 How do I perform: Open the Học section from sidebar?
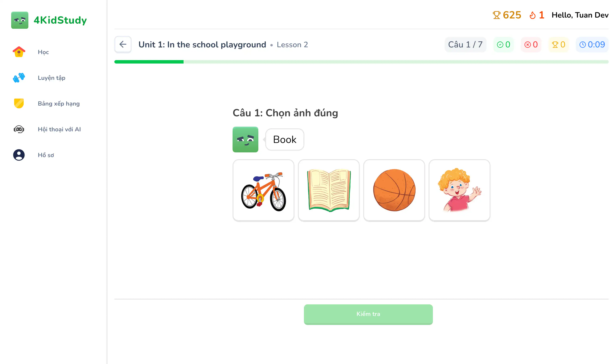coord(43,52)
